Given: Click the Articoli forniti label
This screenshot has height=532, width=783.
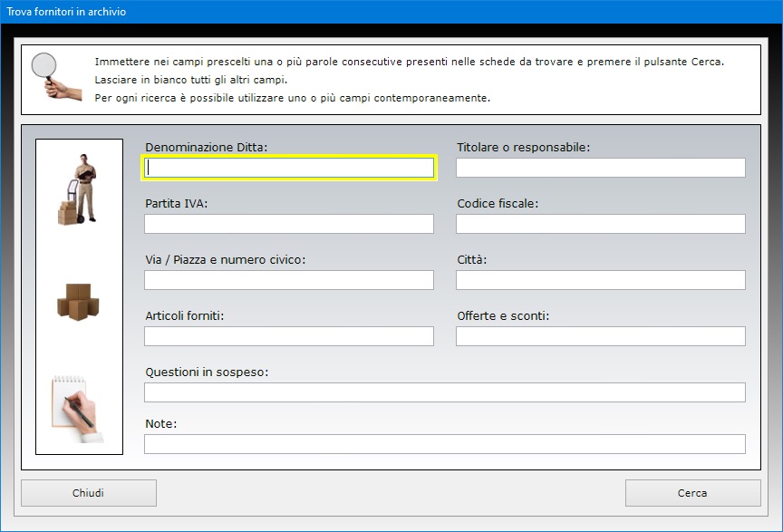Looking at the screenshot, I should coord(185,315).
